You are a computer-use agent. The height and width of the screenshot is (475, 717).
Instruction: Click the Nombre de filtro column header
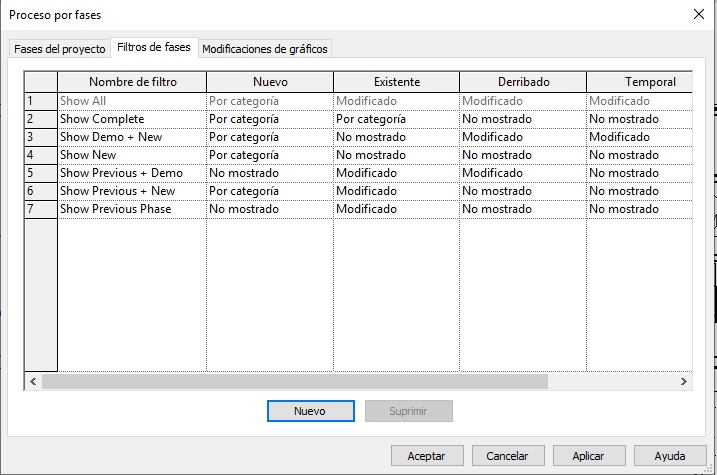(132, 82)
